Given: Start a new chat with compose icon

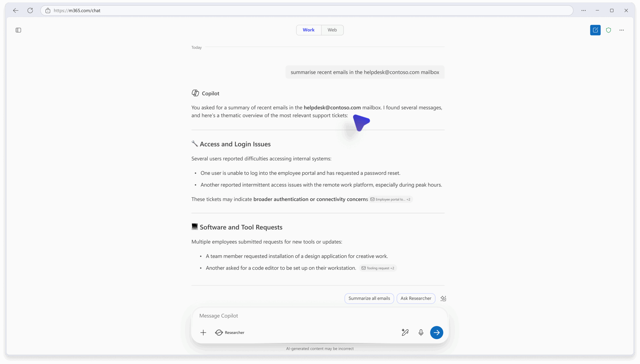Looking at the screenshot, I should [595, 30].
